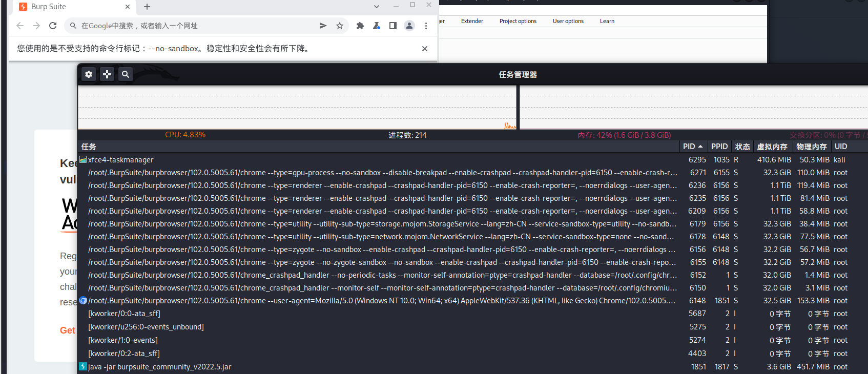
Task: Click the Chrome icon on PID 6148 row
Action: click(83, 301)
